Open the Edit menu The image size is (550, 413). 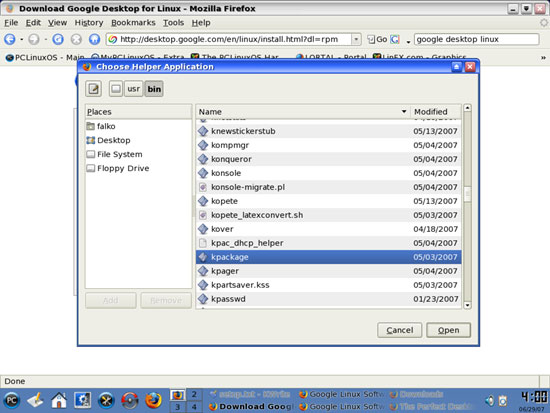pos(33,23)
